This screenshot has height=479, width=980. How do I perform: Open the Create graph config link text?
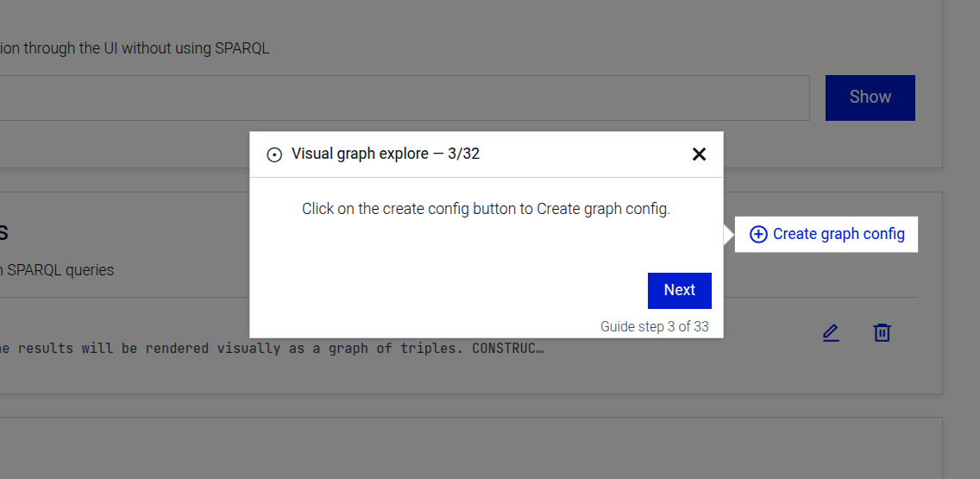coord(839,235)
